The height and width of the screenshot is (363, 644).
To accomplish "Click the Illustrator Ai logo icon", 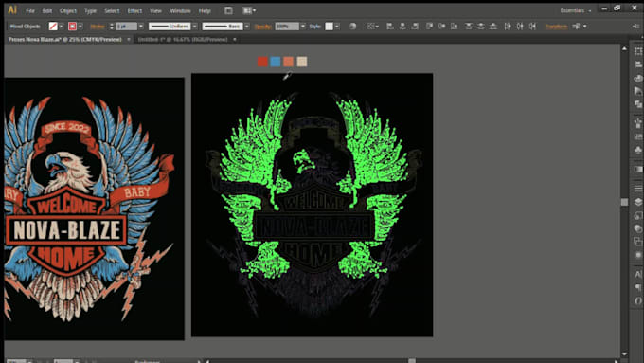I will (x=12, y=10).
